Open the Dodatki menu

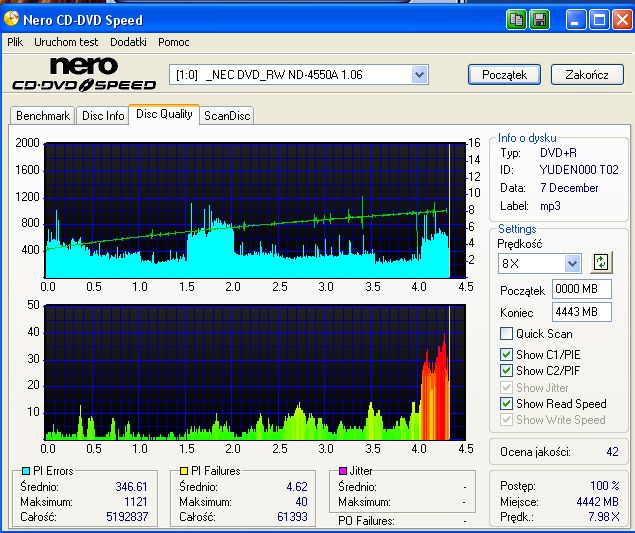coord(128,42)
